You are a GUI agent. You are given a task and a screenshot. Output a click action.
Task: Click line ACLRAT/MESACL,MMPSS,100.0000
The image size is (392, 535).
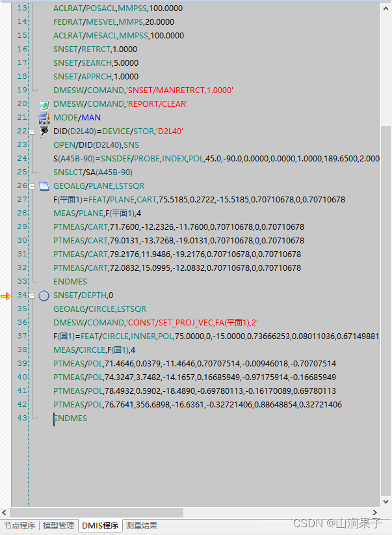pos(118,36)
